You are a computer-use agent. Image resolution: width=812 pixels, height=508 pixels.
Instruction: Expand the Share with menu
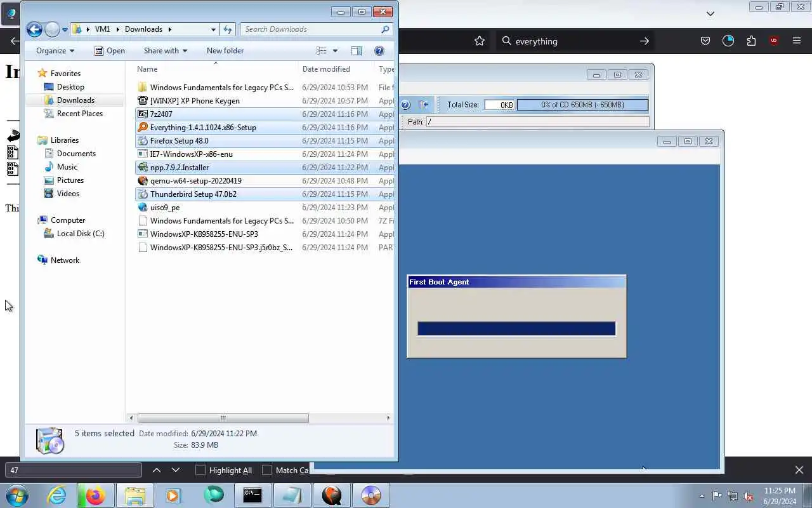click(x=166, y=51)
